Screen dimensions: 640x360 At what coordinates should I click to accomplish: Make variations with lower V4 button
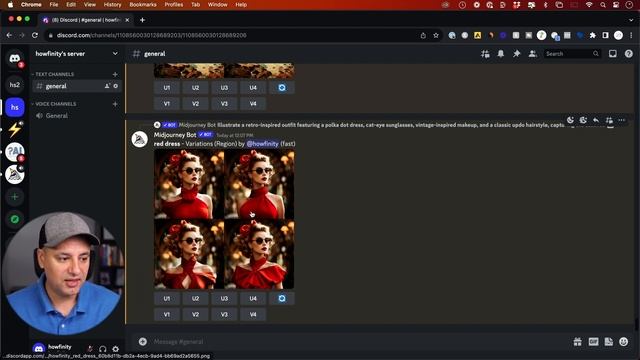pyautogui.click(x=253, y=315)
